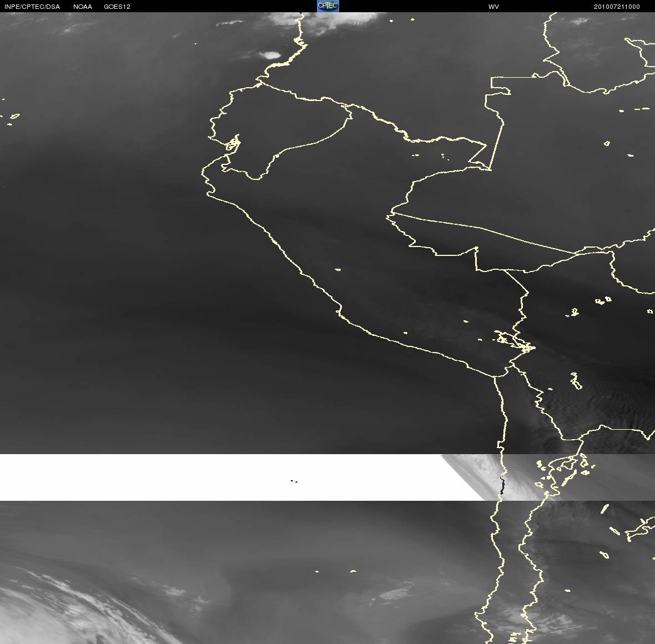
Task: Select the 201007211000 timestamp
Action: pyautogui.click(x=617, y=7)
